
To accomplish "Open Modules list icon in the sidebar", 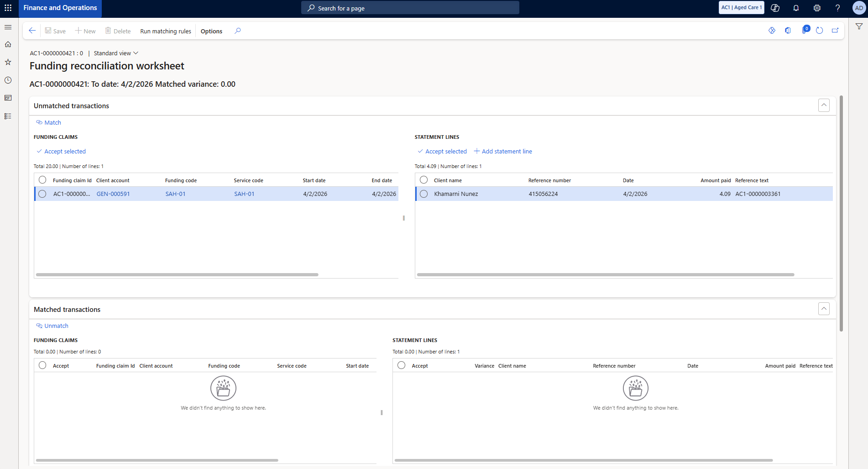I will [8, 116].
